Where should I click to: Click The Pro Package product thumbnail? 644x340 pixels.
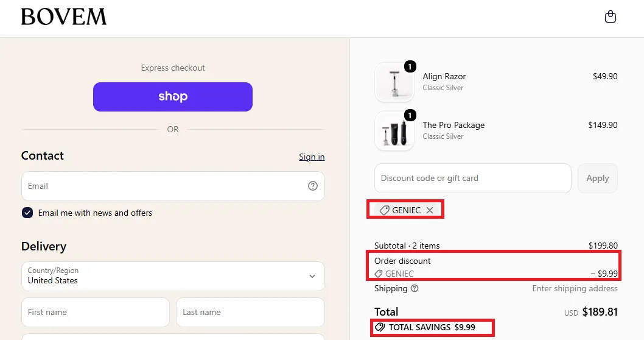[x=394, y=131]
